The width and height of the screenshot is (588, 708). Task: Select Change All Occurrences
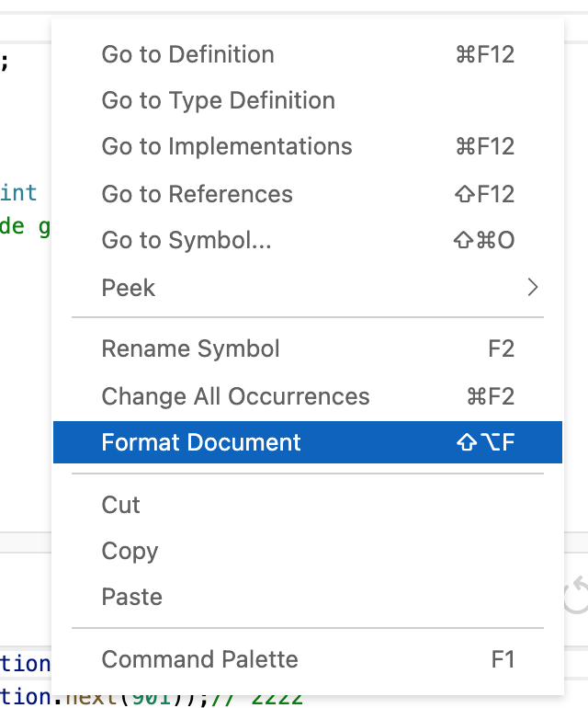click(x=235, y=396)
